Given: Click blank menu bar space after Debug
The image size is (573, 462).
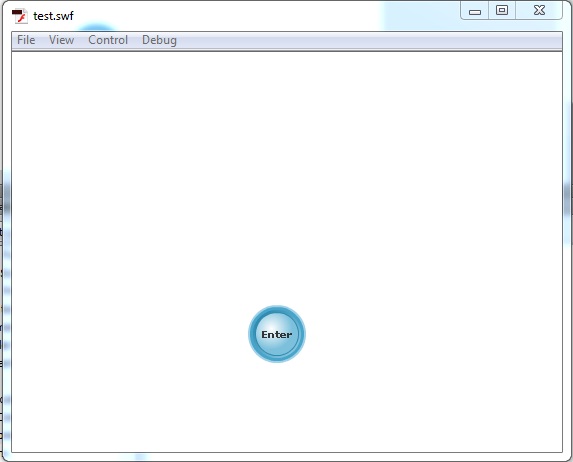Looking at the screenshot, I should (369, 40).
